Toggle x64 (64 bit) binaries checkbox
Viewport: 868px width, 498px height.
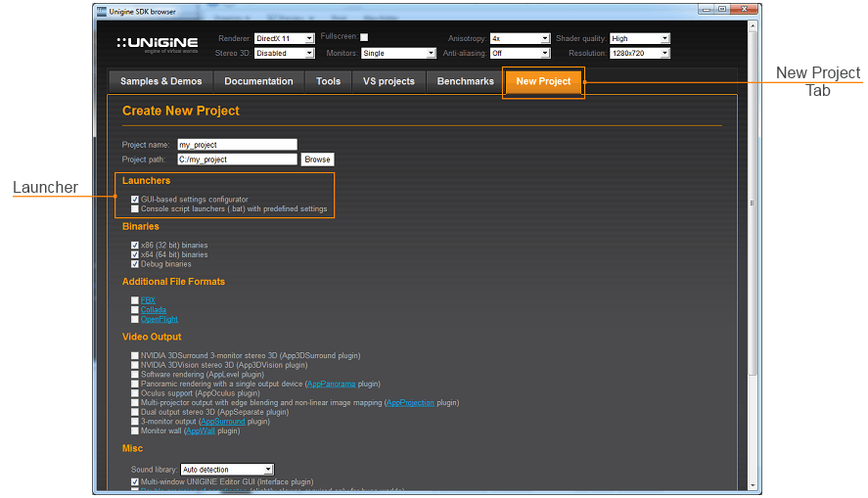(x=134, y=254)
